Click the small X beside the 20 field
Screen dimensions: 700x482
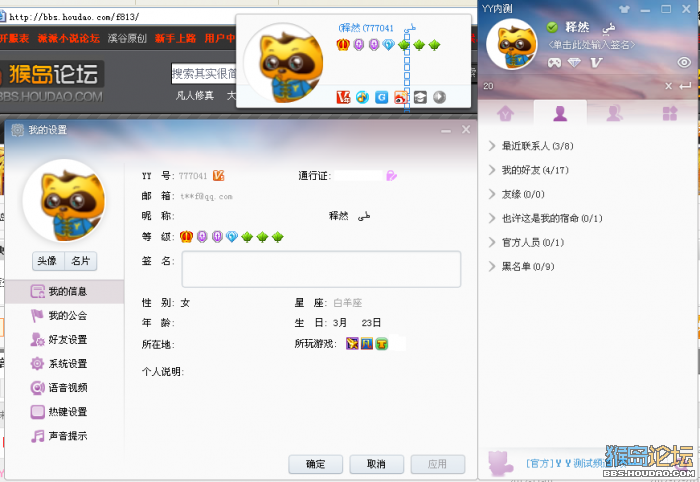(668, 86)
